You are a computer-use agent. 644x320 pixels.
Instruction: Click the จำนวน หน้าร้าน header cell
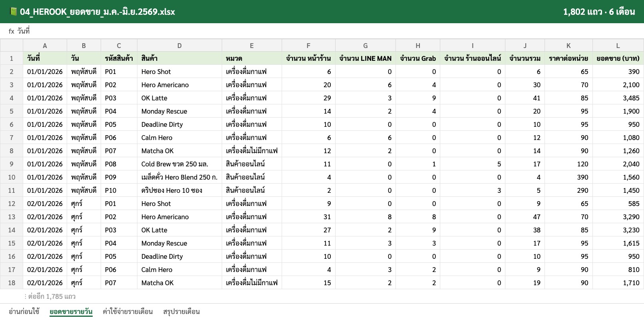tap(308, 58)
